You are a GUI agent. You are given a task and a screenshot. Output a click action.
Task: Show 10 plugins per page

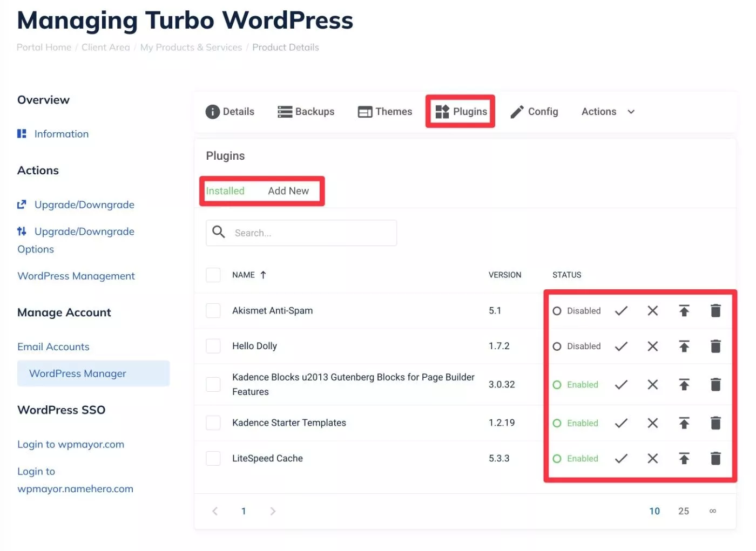pos(654,511)
